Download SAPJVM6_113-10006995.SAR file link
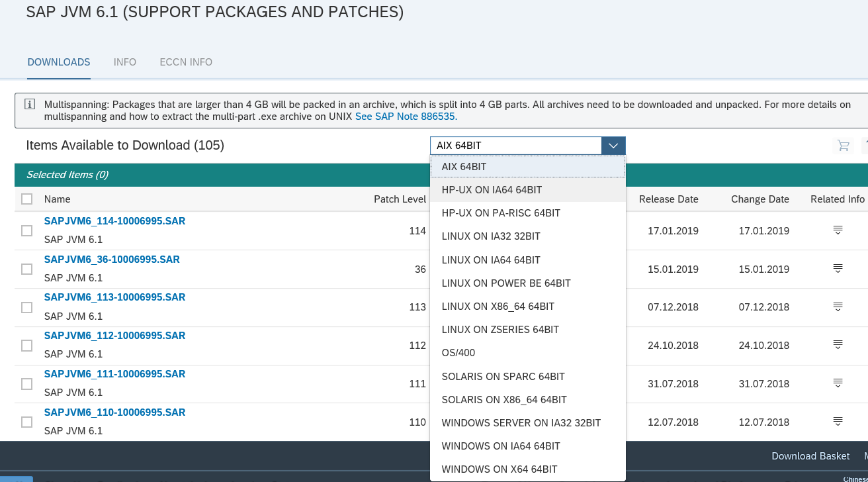The image size is (868, 482). [114, 297]
